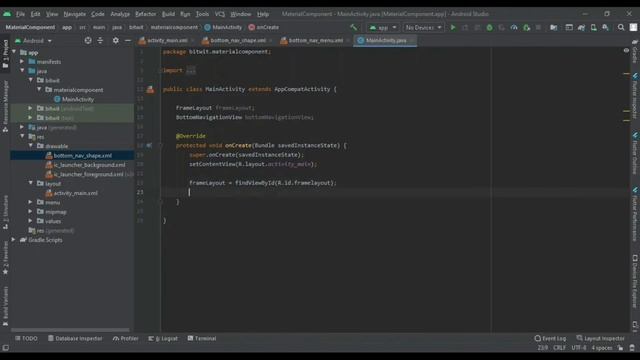Toggle the Build Variants tool window
The image size is (640, 360).
coord(5,306)
